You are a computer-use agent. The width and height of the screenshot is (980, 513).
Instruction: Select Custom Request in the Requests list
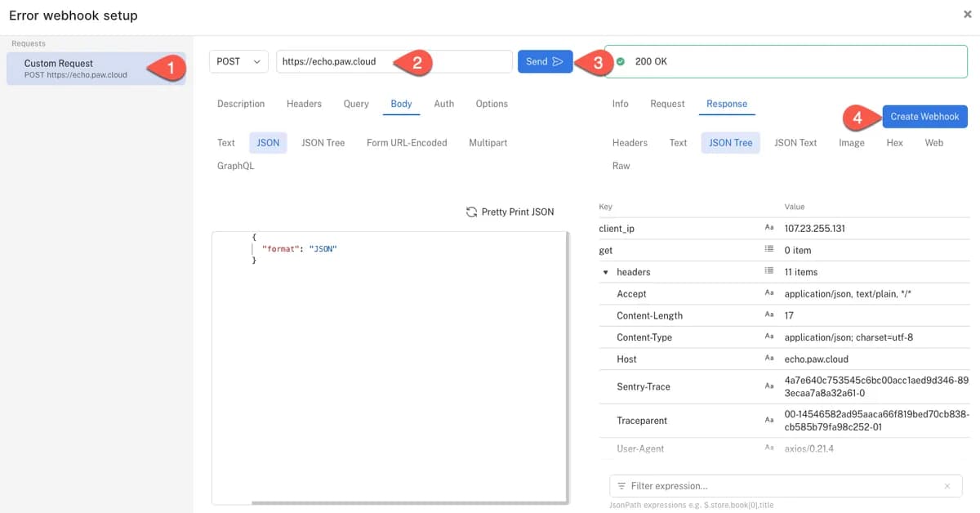click(96, 69)
